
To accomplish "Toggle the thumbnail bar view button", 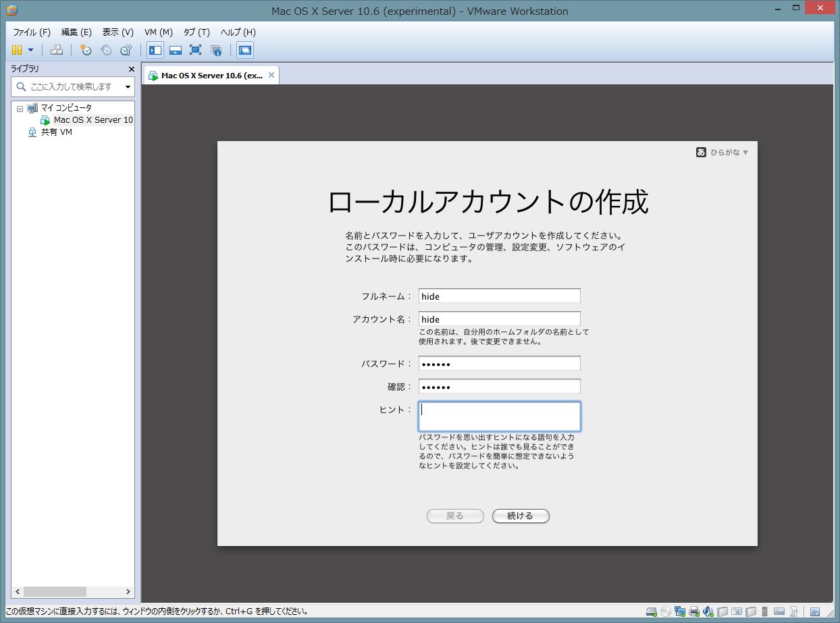I will 175,50.
